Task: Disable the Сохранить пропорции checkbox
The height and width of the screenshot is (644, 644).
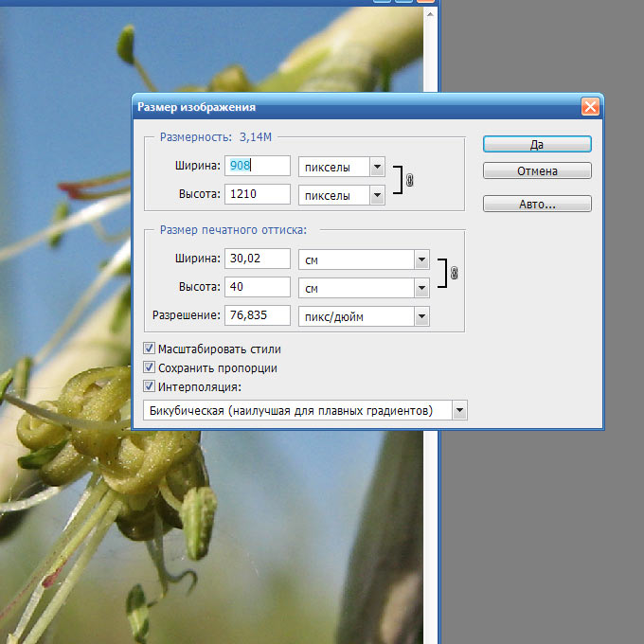Action: [149, 367]
